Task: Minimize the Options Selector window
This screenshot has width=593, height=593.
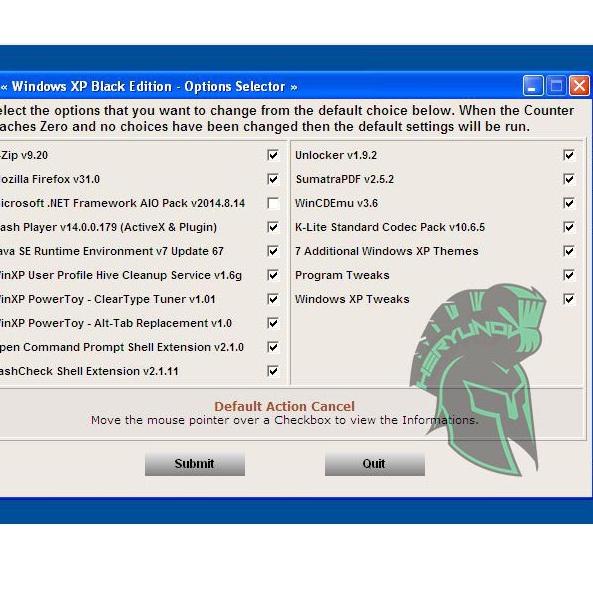Action: click(x=533, y=85)
